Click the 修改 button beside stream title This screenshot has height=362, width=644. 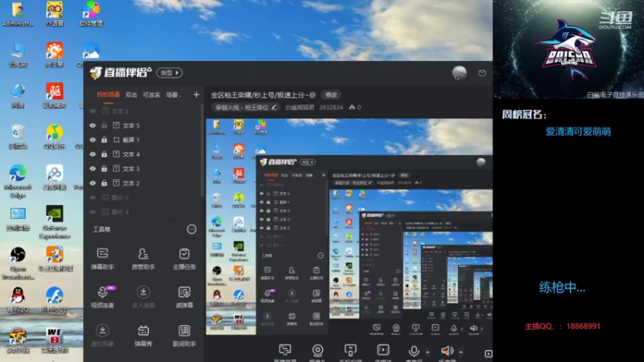pyautogui.click(x=331, y=95)
